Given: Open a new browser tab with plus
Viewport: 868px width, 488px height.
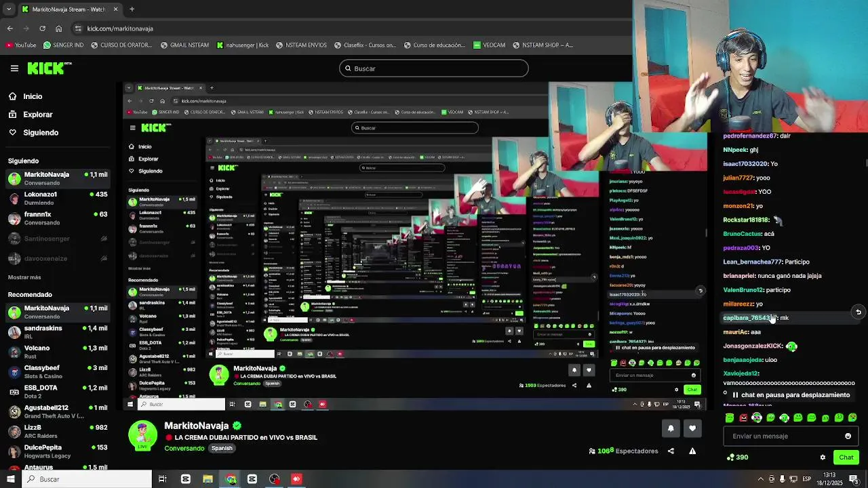Looking at the screenshot, I should [132, 9].
